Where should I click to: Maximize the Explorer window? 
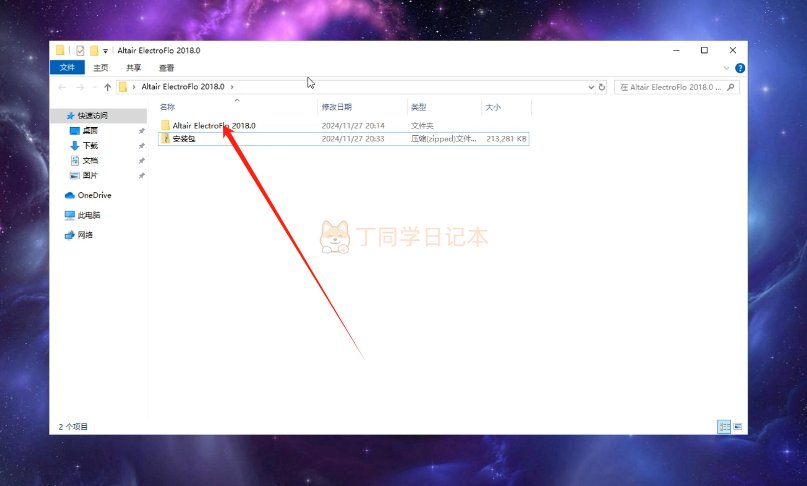click(705, 50)
